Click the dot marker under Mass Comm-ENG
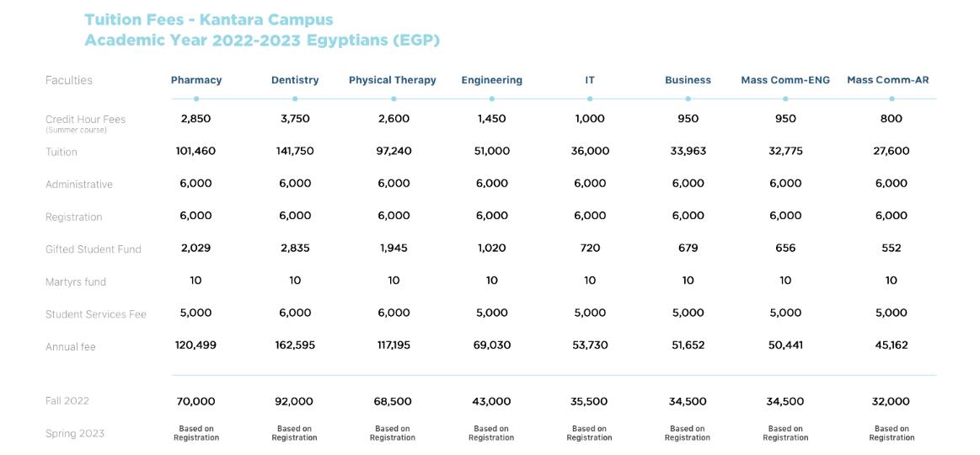The height and width of the screenshot is (455, 980). pyautogui.click(x=785, y=99)
